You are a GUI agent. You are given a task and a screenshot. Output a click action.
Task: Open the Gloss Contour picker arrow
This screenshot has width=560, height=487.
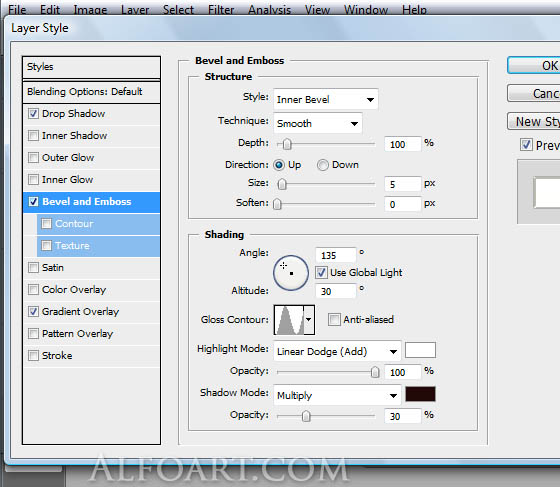pos(309,320)
